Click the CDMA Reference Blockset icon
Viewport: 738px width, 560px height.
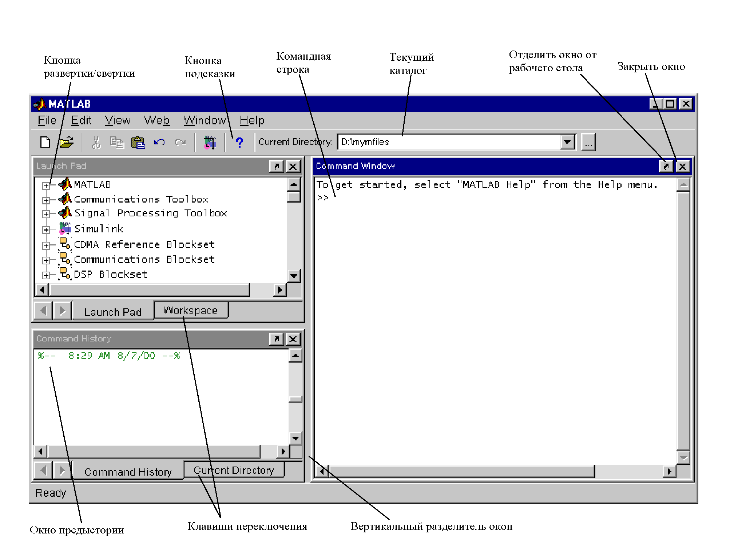[65, 244]
